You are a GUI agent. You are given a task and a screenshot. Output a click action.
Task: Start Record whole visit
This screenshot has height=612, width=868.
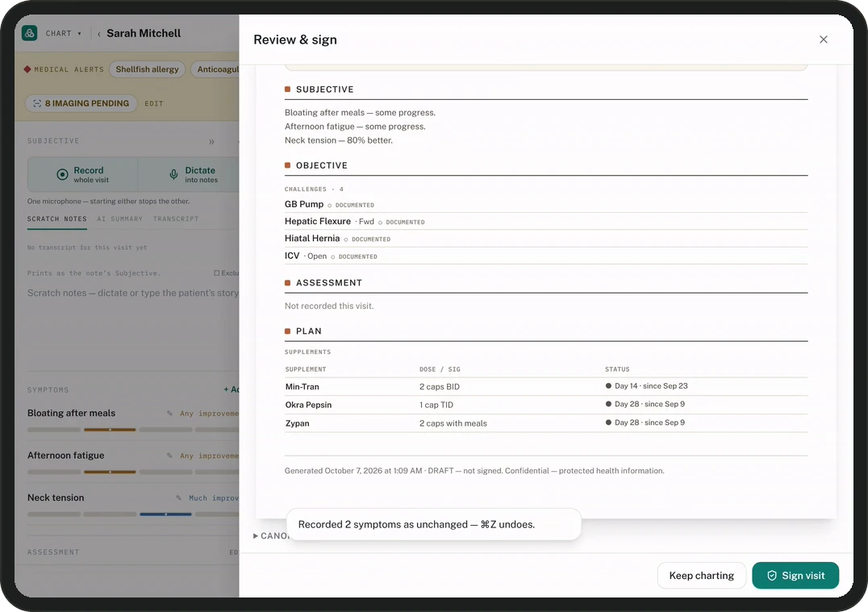pyautogui.click(x=82, y=174)
